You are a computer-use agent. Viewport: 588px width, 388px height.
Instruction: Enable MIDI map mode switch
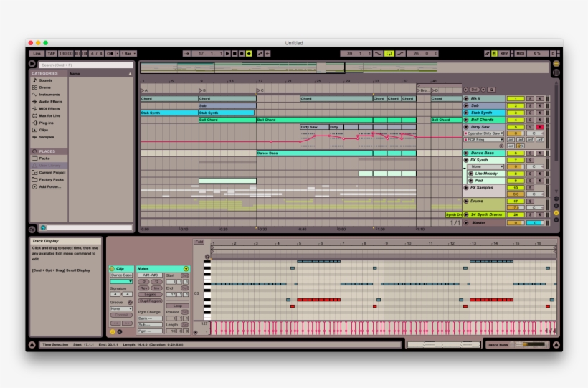coord(520,54)
